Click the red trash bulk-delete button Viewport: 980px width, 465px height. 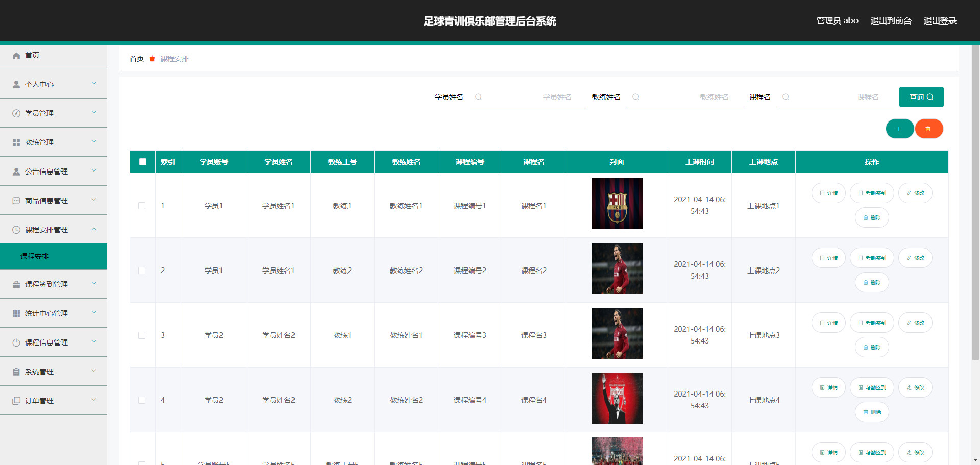[928, 129]
